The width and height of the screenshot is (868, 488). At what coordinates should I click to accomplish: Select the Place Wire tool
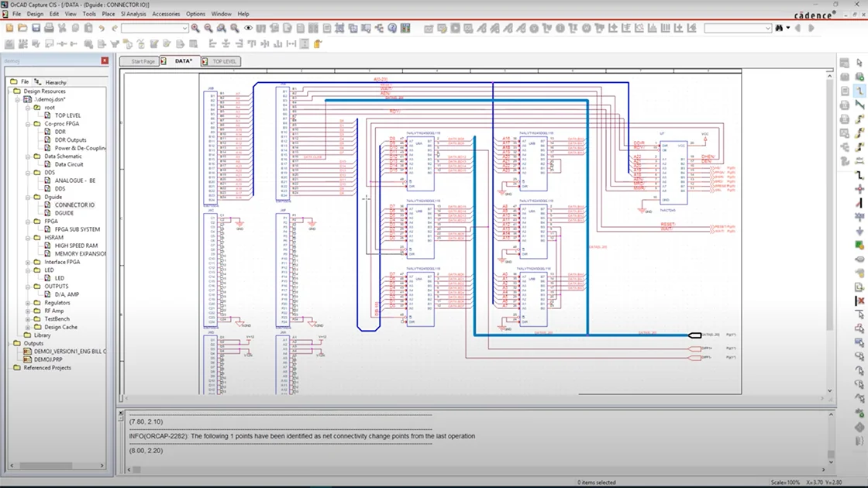point(857,88)
